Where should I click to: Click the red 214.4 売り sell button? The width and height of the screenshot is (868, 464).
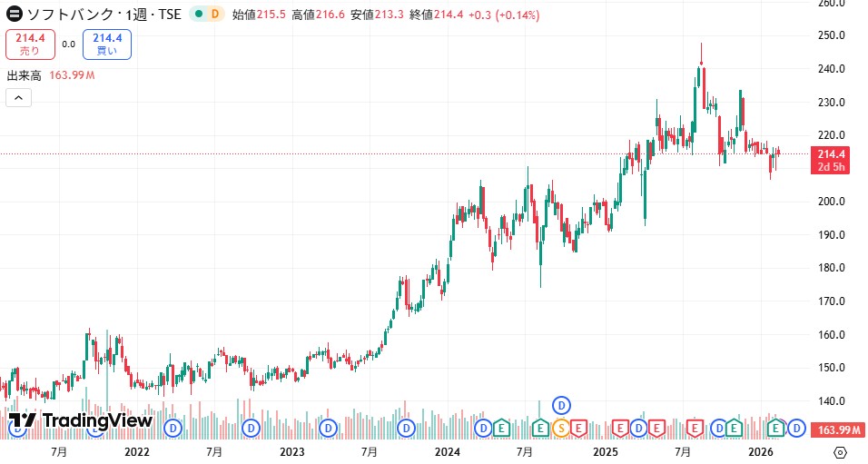(x=31, y=44)
